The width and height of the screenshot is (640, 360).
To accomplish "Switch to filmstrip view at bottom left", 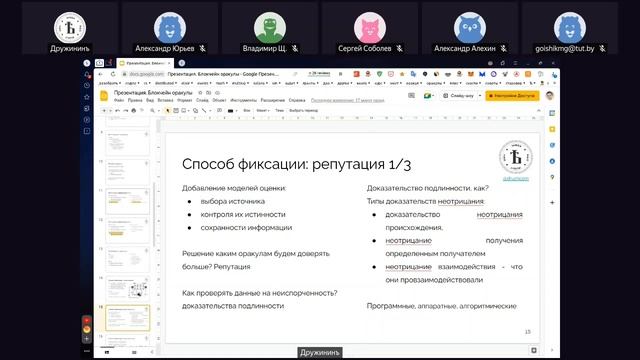I will click(107, 352).
